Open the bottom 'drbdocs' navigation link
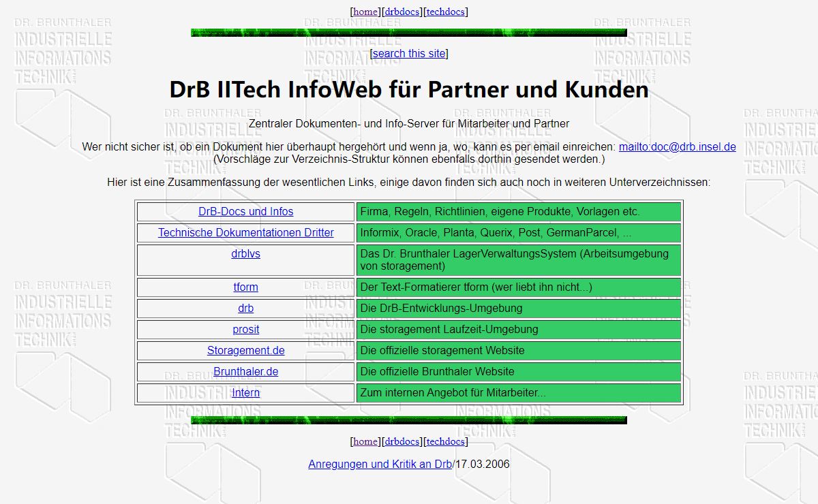Image resolution: width=818 pixels, height=504 pixels. [402, 441]
